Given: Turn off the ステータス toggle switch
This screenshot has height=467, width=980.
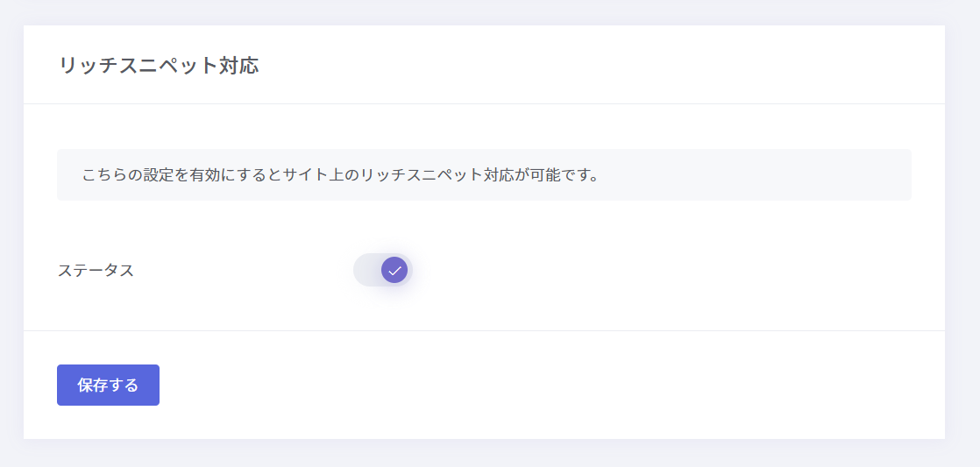Looking at the screenshot, I should click(382, 270).
